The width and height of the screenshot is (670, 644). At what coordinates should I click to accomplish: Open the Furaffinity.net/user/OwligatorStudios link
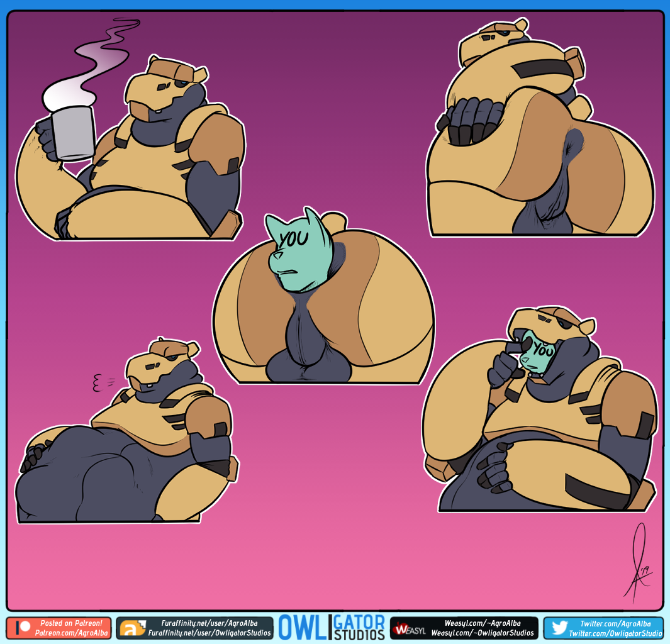tap(209, 633)
